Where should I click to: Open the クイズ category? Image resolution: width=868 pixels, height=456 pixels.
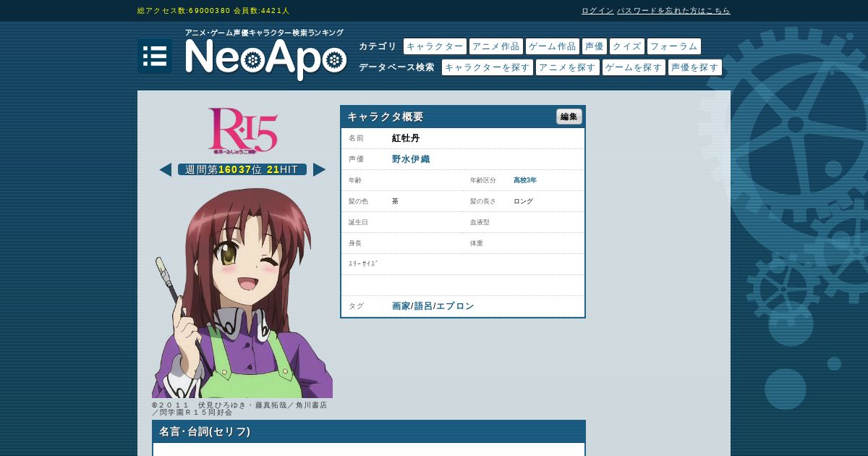(627, 46)
